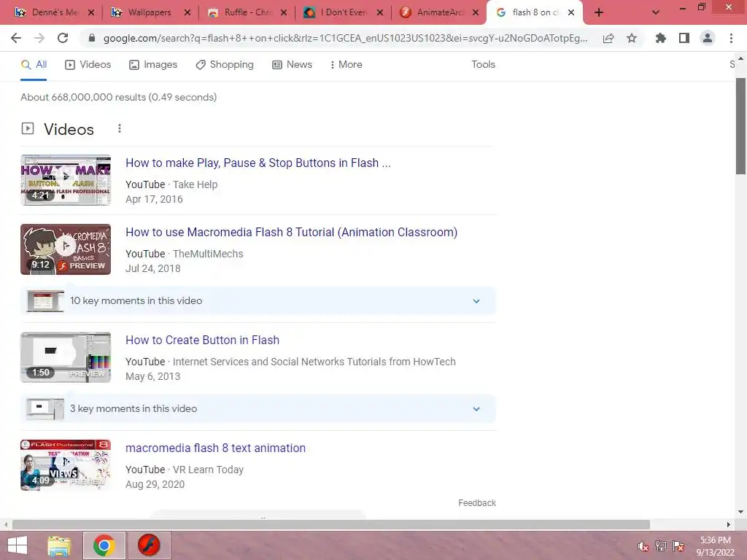
Task: Open the Action Center flag icon
Action: pos(678,546)
